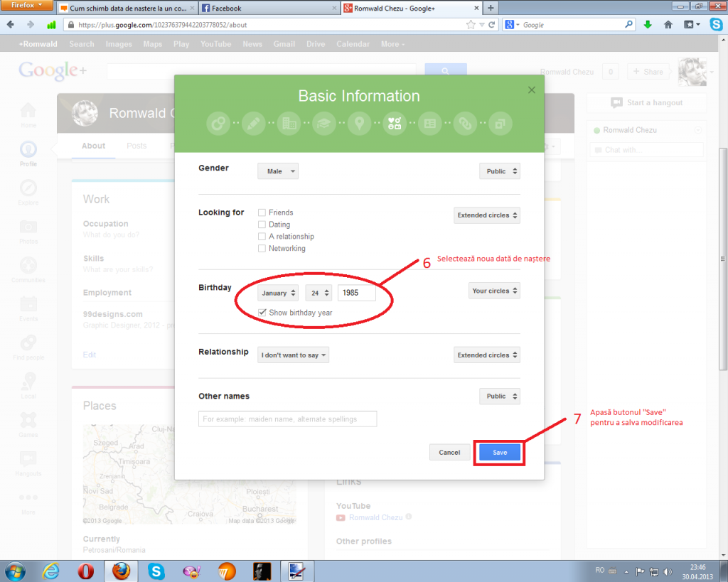The image size is (728, 582).
Task: Open Photos in Google+ sidebar
Action: tap(28, 231)
